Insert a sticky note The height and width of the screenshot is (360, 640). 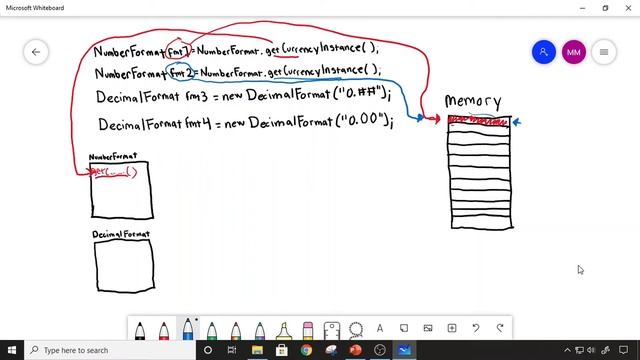pos(404,328)
